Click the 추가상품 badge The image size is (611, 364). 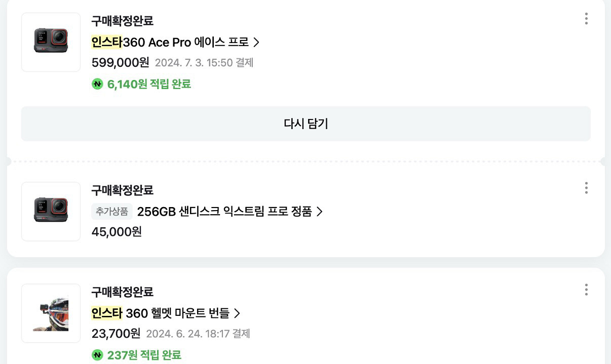(x=112, y=212)
